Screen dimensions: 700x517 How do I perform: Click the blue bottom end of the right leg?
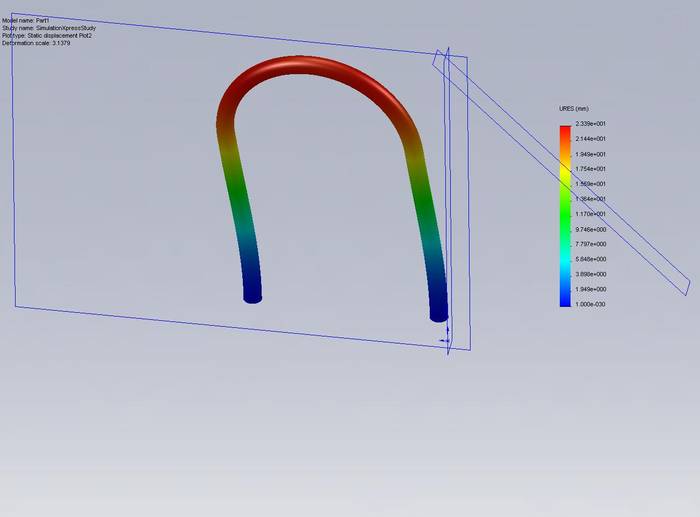pos(438,311)
